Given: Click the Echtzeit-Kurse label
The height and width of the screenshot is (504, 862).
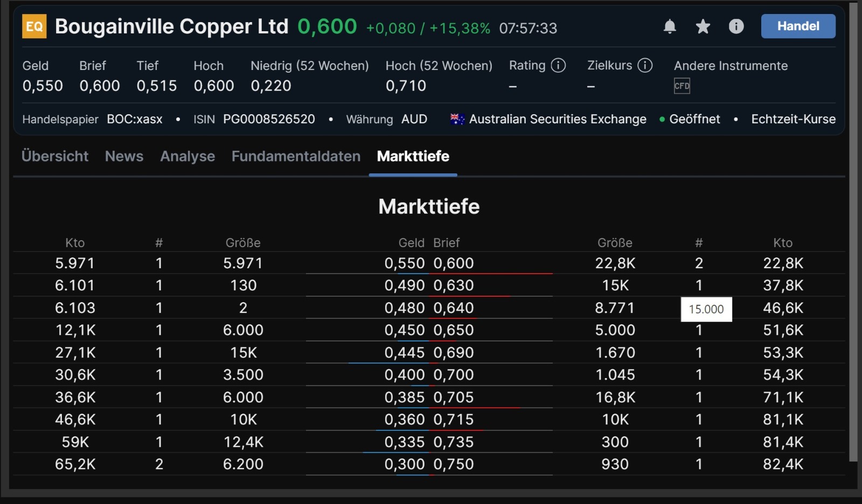Looking at the screenshot, I should point(793,119).
